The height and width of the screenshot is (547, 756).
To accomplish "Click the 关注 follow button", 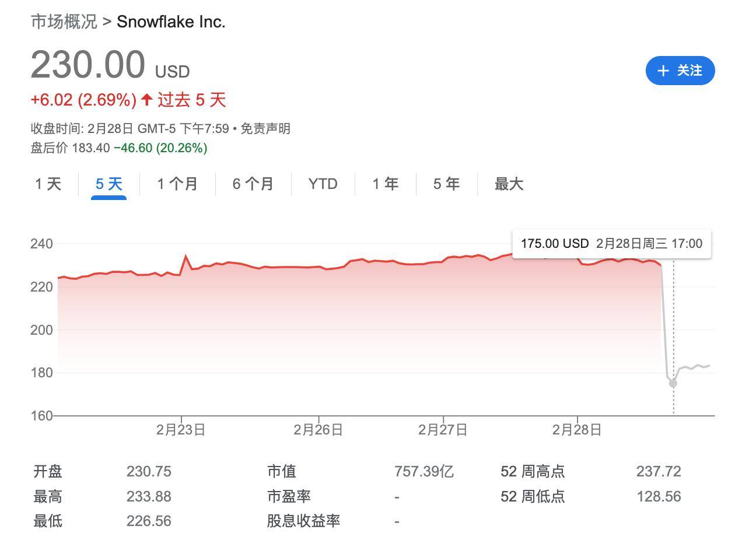I will point(680,71).
